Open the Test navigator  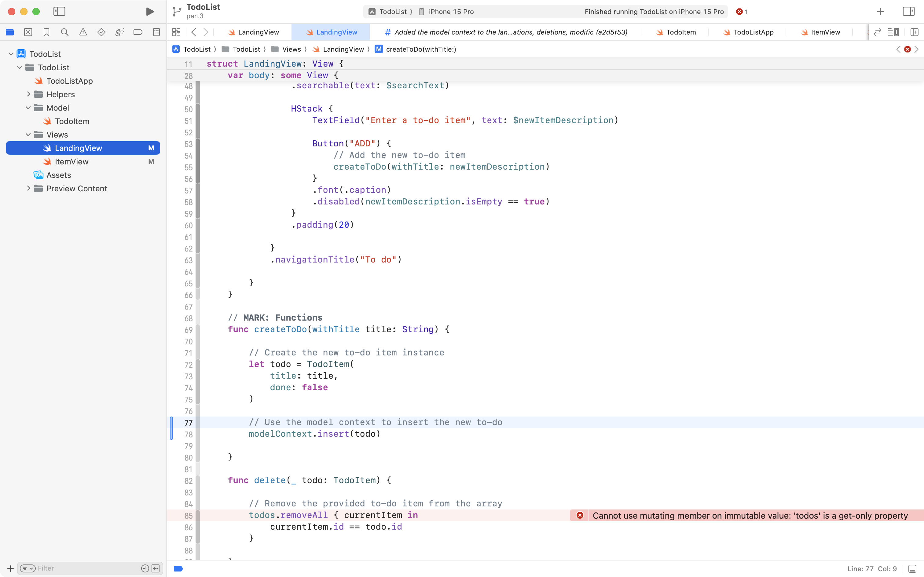tap(101, 32)
